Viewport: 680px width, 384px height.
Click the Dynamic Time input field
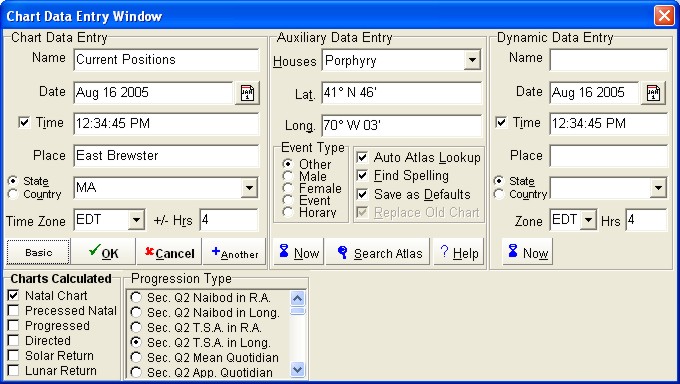[x=608, y=123]
